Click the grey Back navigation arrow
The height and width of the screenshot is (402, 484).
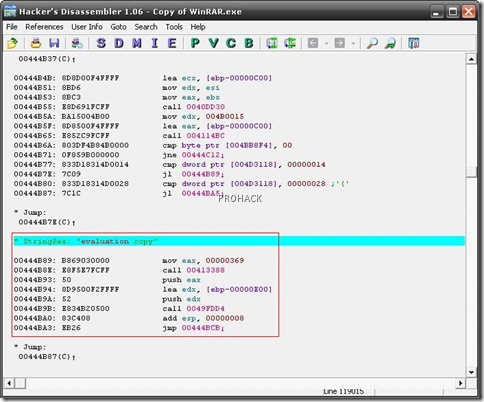pyautogui.click(x=313, y=43)
